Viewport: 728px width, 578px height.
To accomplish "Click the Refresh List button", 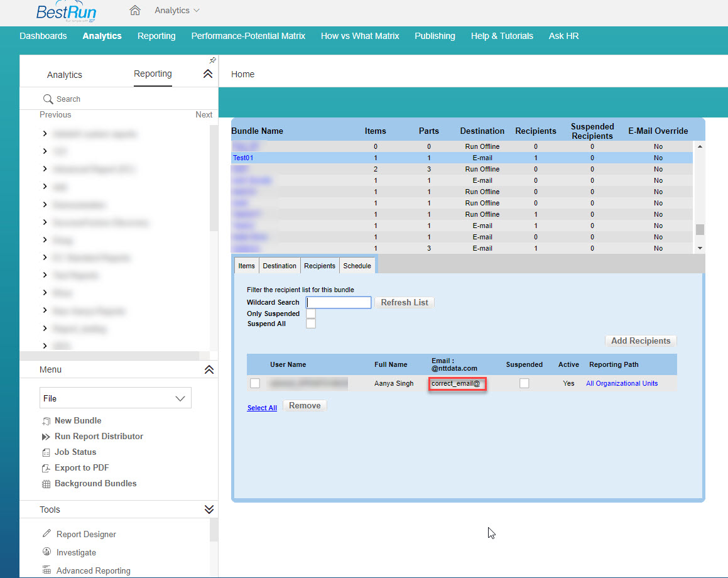I will [x=405, y=303].
